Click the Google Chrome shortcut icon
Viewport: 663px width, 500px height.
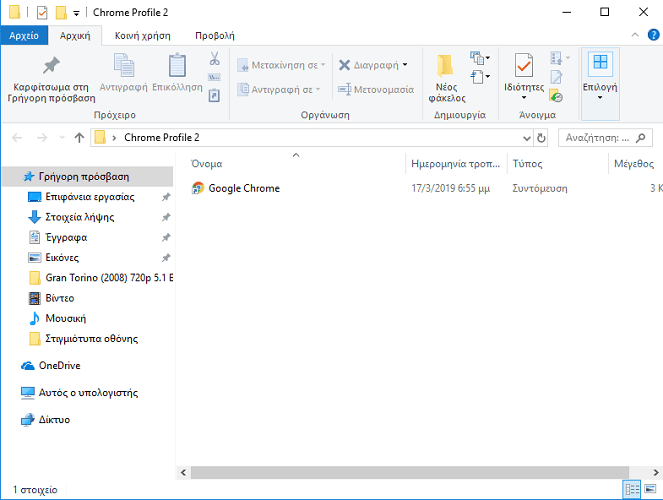click(197, 188)
